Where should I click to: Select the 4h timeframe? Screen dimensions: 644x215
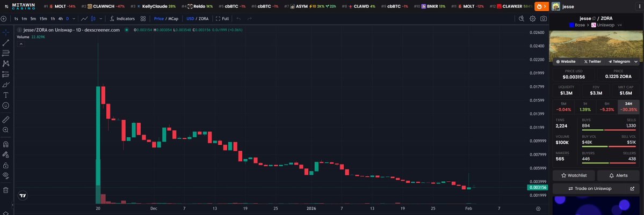[x=60, y=19]
